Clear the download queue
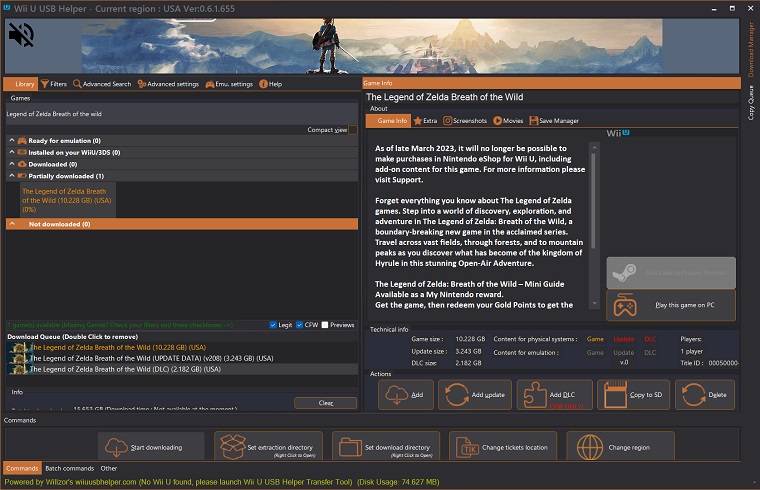The height and width of the screenshot is (490, 760). tap(326, 403)
